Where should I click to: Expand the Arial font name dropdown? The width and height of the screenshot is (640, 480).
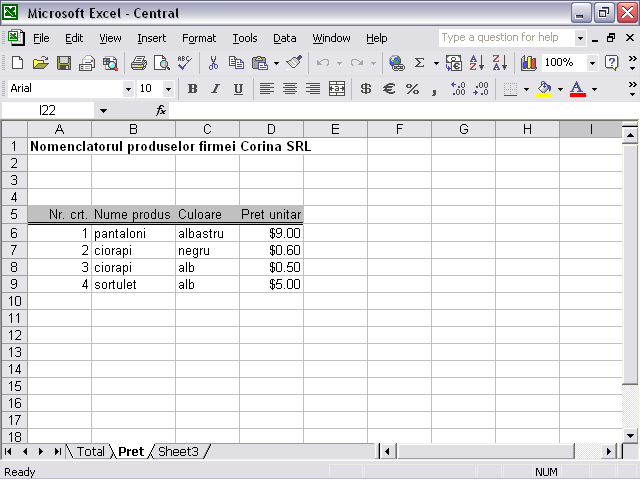[x=128, y=89]
